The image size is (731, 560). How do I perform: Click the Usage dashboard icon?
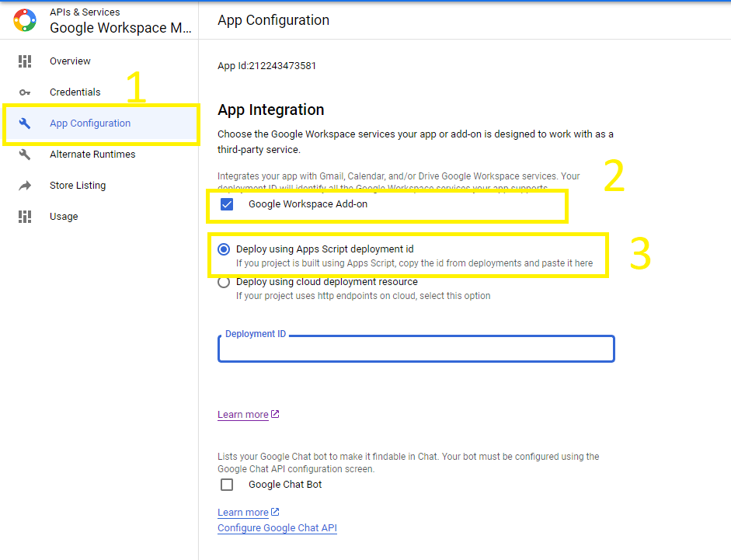[x=25, y=217]
